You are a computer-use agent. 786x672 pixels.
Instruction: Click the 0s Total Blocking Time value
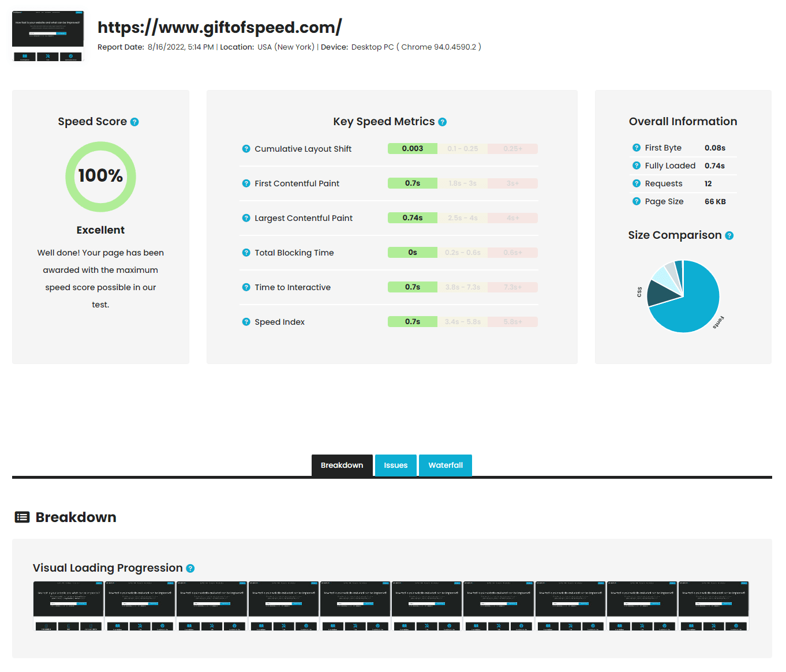pyautogui.click(x=413, y=253)
